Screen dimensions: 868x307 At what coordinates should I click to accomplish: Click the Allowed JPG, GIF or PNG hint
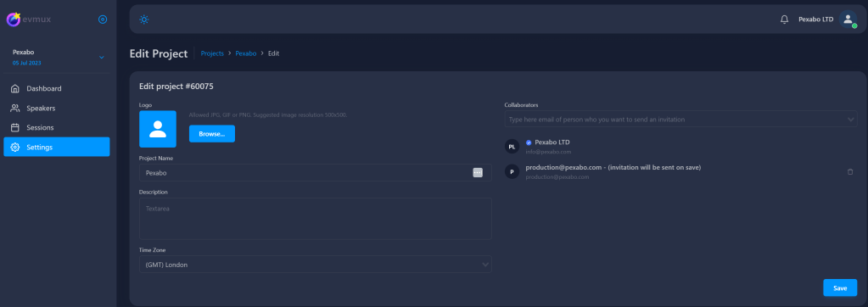(268, 115)
